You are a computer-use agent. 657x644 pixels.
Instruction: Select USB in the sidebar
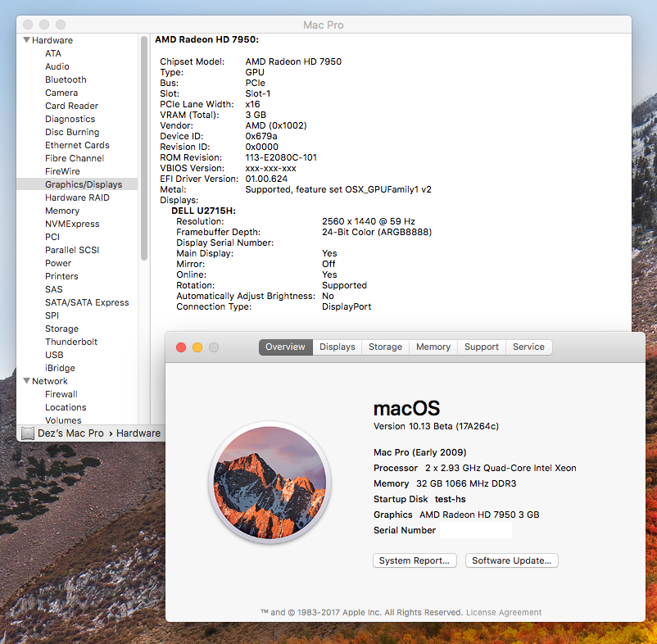(54, 355)
